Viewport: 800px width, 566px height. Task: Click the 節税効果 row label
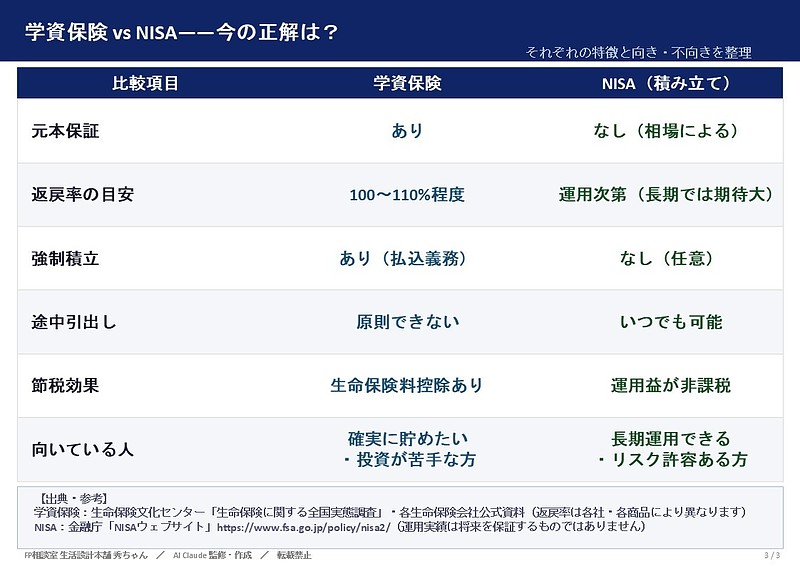[65, 385]
